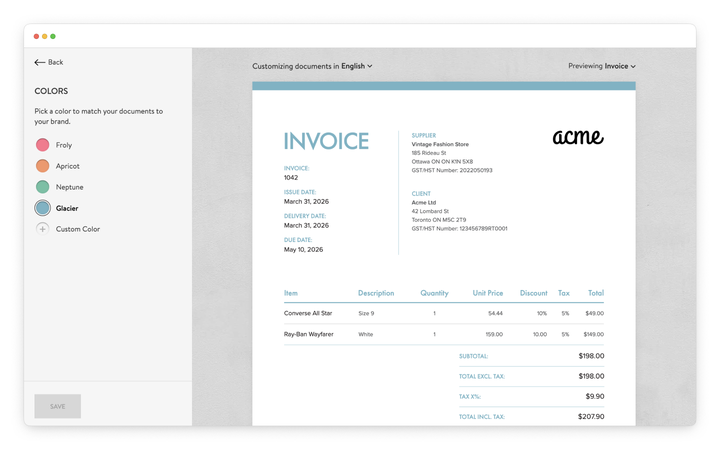Click the INVOICE heading in preview
This screenshot has width=720, height=450.
326,141
